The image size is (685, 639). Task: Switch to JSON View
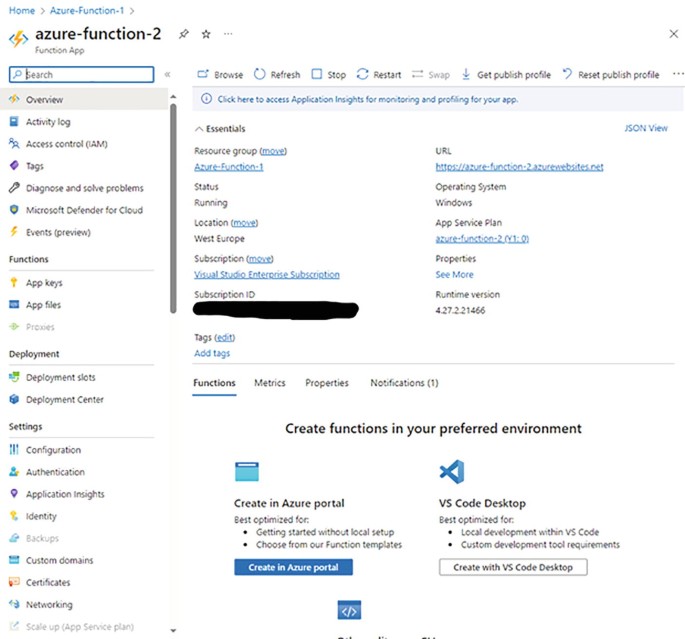click(x=645, y=129)
